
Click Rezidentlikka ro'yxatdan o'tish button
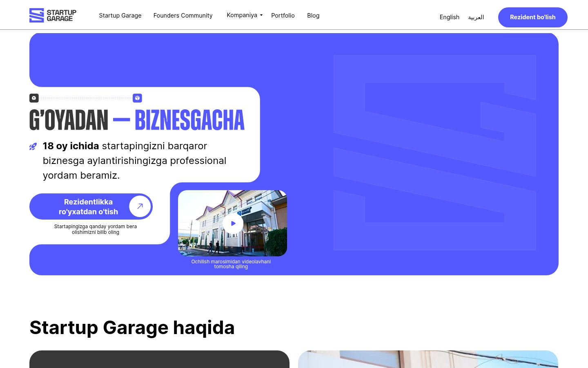tap(91, 206)
